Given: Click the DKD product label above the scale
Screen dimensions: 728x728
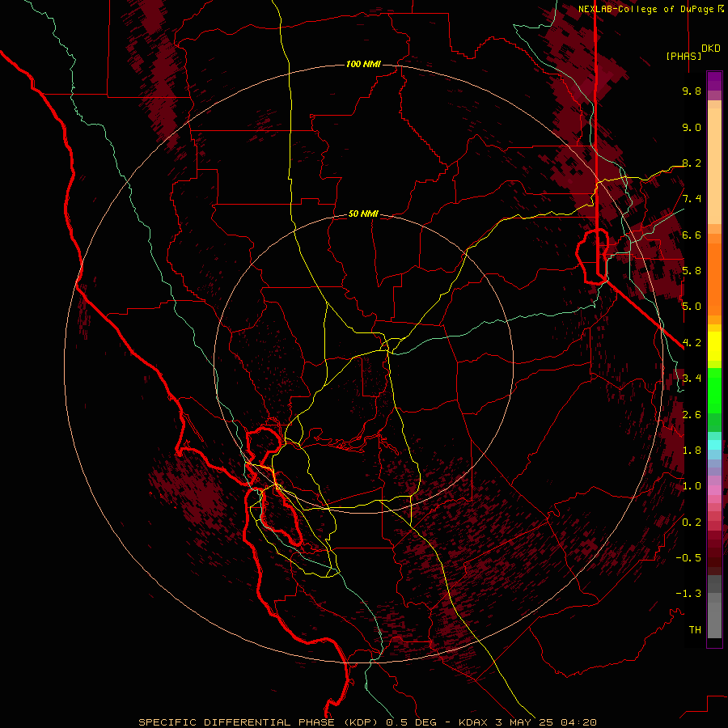Looking at the screenshot, I should coord(711,49).
